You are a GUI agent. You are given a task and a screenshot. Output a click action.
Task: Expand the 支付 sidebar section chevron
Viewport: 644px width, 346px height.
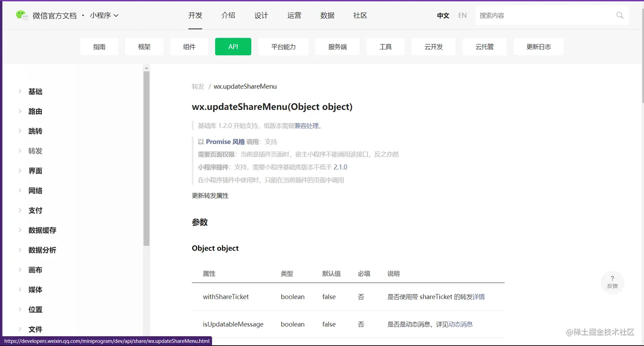click(20, 210)
